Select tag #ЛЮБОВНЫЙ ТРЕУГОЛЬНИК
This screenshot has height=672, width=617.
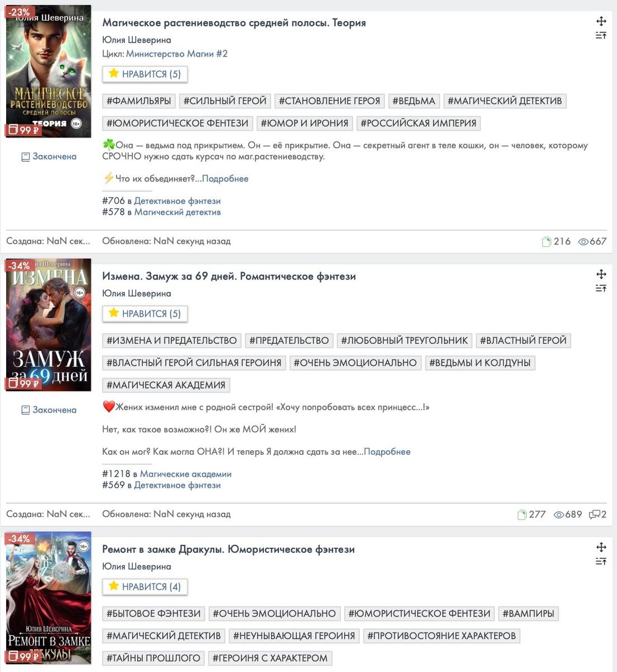pos(404,340)
